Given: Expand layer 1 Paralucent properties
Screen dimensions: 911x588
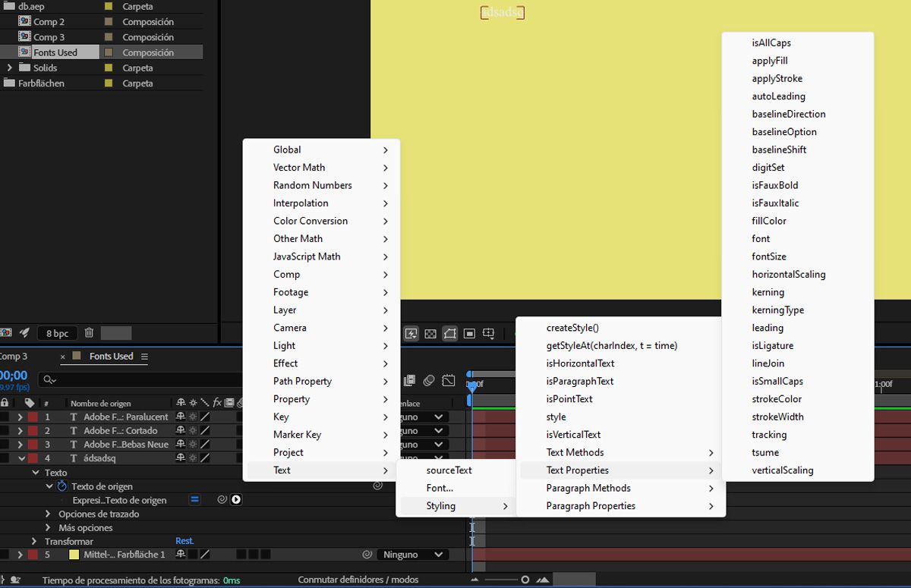Looking at the screenshot, I should pos(20,417).
